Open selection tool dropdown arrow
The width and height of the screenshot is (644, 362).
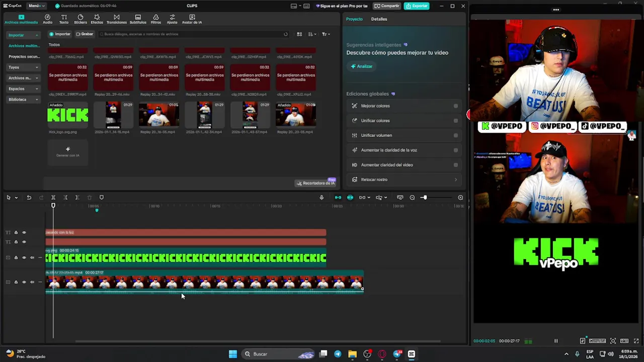click(16, 198)
